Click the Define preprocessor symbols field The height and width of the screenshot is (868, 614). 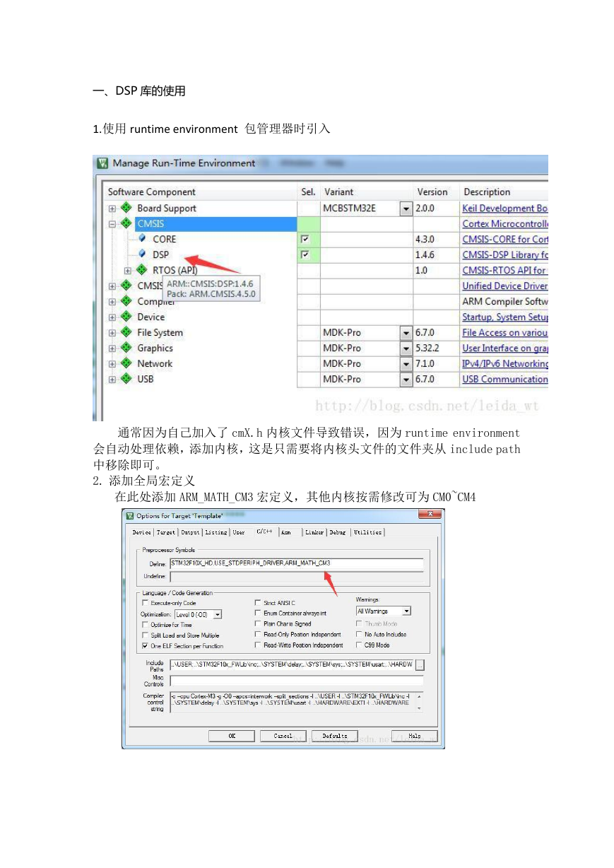coord(297,563)
